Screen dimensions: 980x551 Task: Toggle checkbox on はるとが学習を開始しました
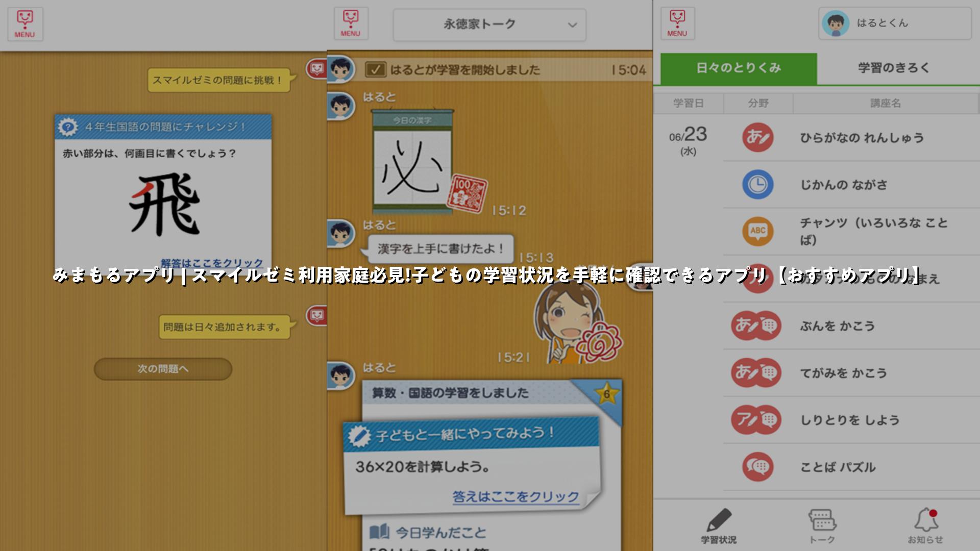coord(375,70)
